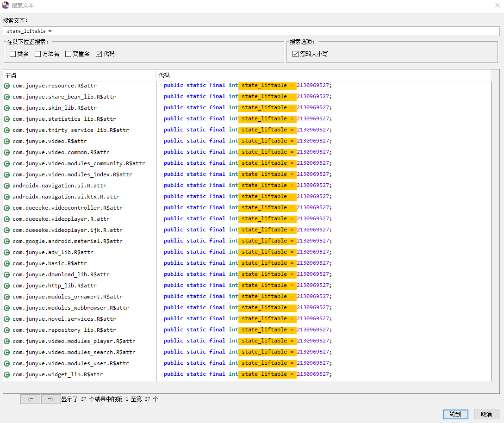
Task: Click class icon for com.junyue.video.common.R$attr
Action: pyautogui.click(x=7, y=152)
